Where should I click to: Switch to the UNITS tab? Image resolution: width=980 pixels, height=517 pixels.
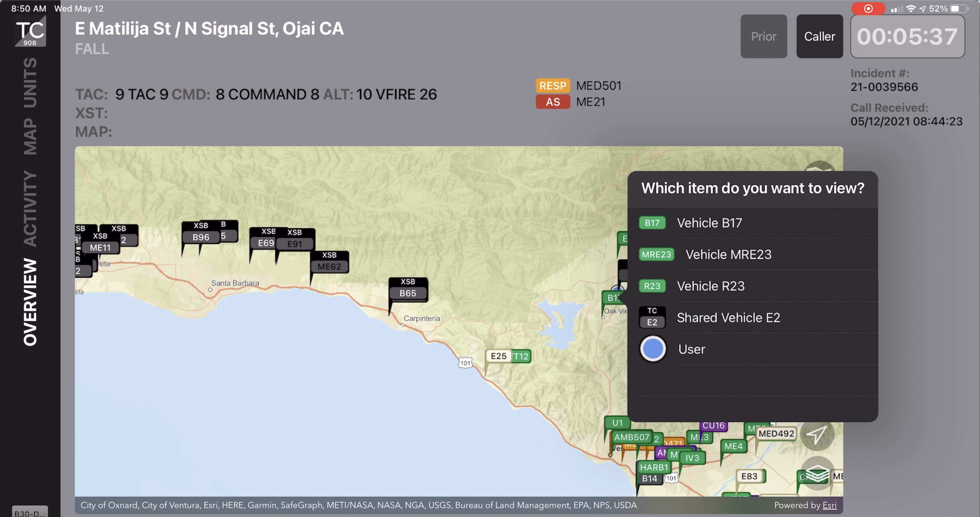click(30, 83)
